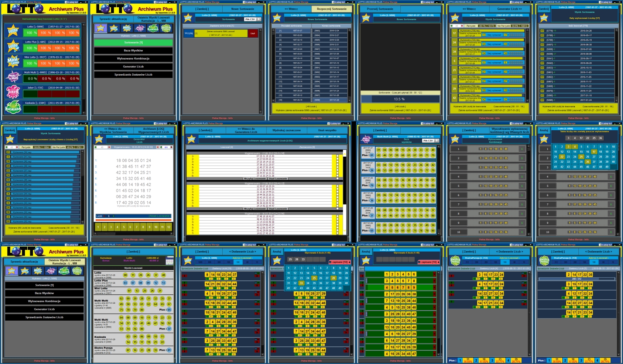Viewport: 623px width, 364px height.
Task: Click the Multi Multi logo in the Baza wyników window
Action: [366, 139]
